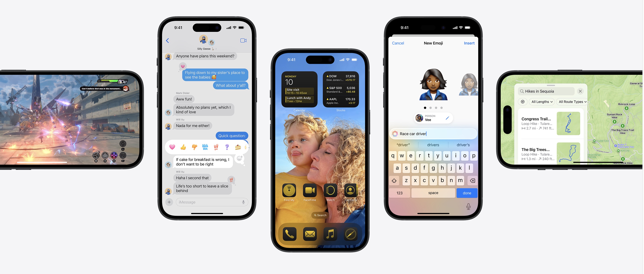
Task: Select All Route Types dropdown filter
Action: 572,101
